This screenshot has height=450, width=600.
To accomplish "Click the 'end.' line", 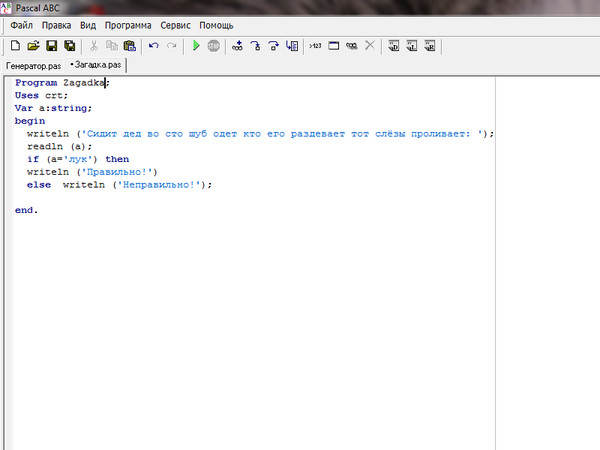I will 26,210.
